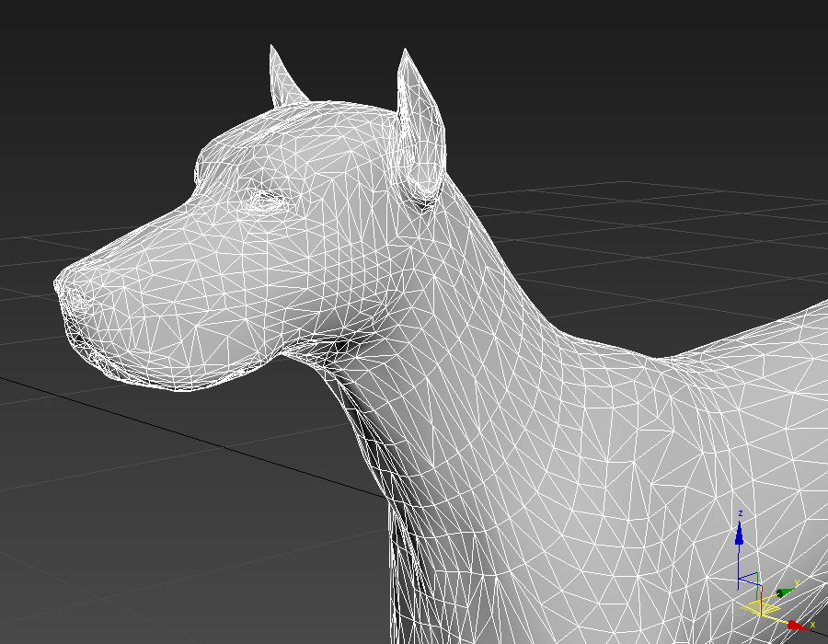Grab the blue Z-axis arrow of the gizmo
This screenshot has width=828, height=644.
pos(740,534)
